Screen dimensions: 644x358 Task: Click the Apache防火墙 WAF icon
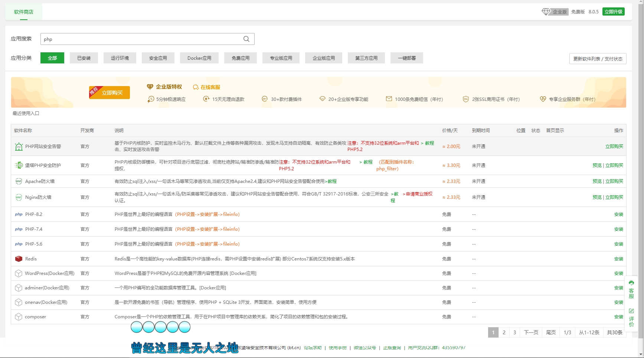(x=19, y=181)
